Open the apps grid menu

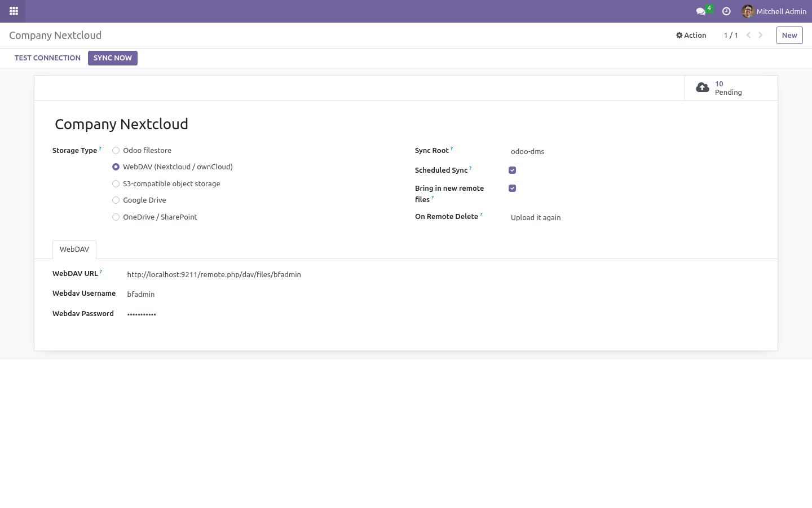[x=14, y=11]
